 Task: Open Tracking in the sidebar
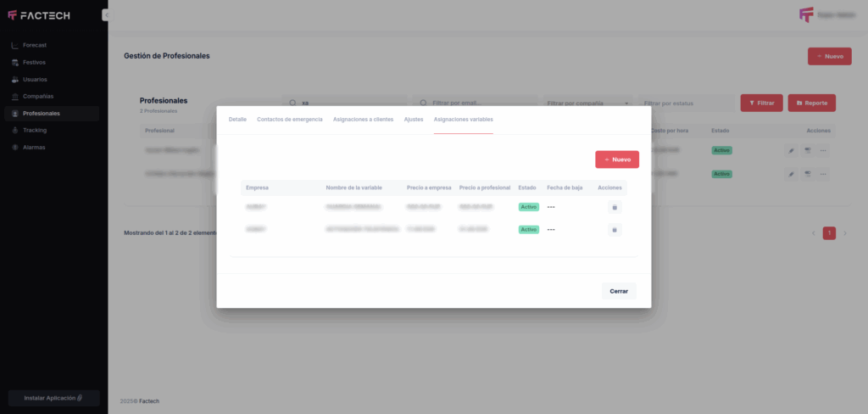34,131
